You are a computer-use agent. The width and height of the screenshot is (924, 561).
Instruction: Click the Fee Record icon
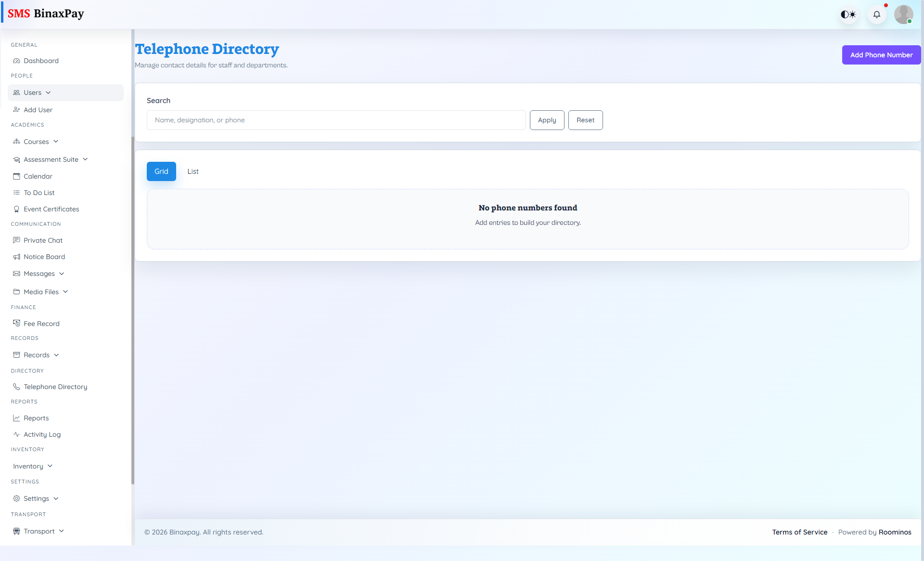point(16,323)
